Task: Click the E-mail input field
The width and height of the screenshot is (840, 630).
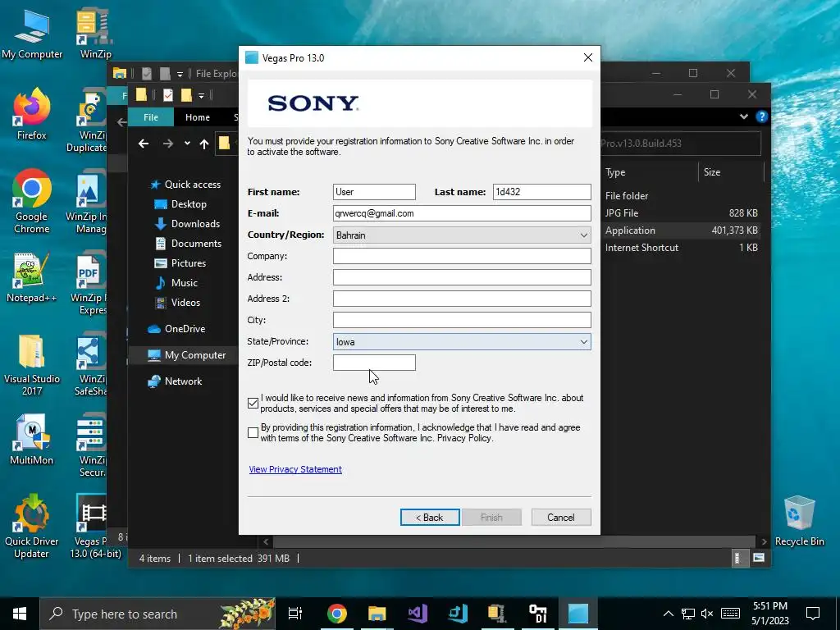Action: [x=462, y=213]
